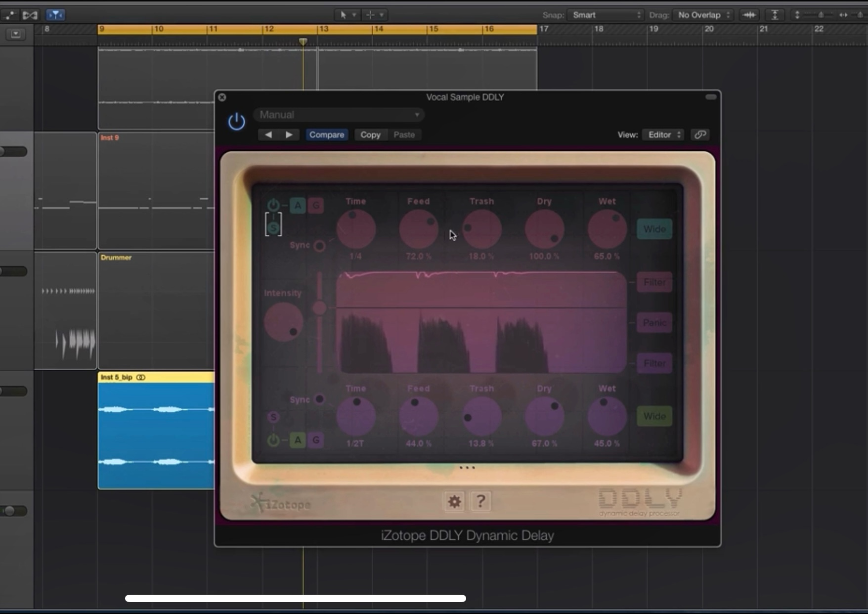
Task: Select the Drummer region
Action: point(156,310)
